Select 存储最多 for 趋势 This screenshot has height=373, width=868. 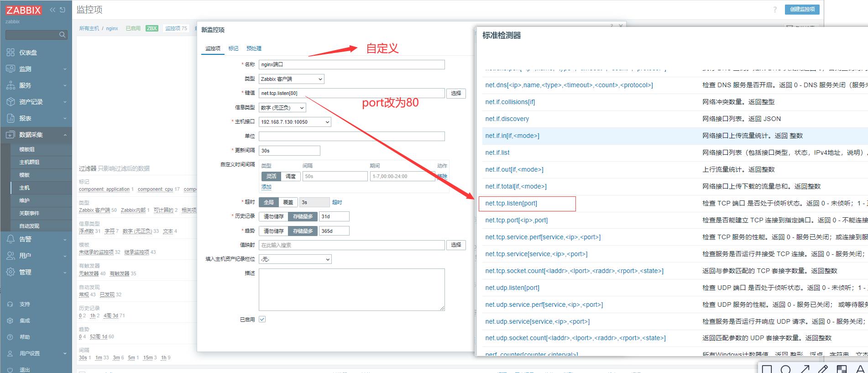[303, 231]
